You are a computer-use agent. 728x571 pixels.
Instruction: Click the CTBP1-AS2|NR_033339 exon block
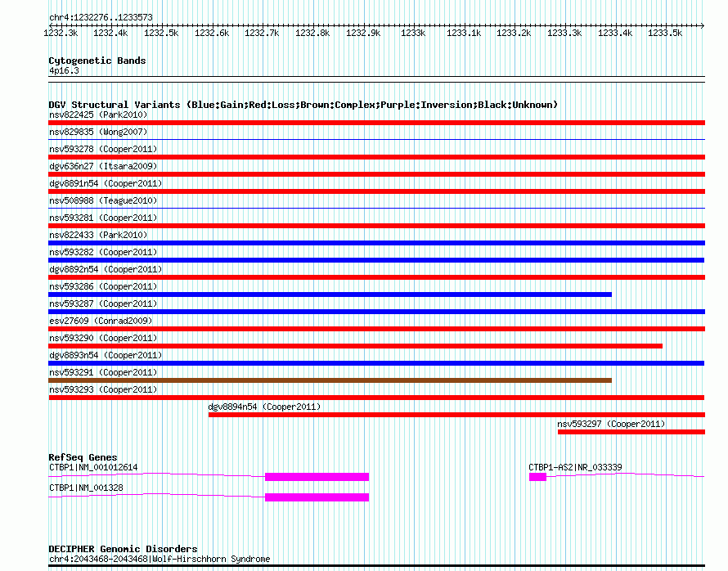click(x=537, y=477)
